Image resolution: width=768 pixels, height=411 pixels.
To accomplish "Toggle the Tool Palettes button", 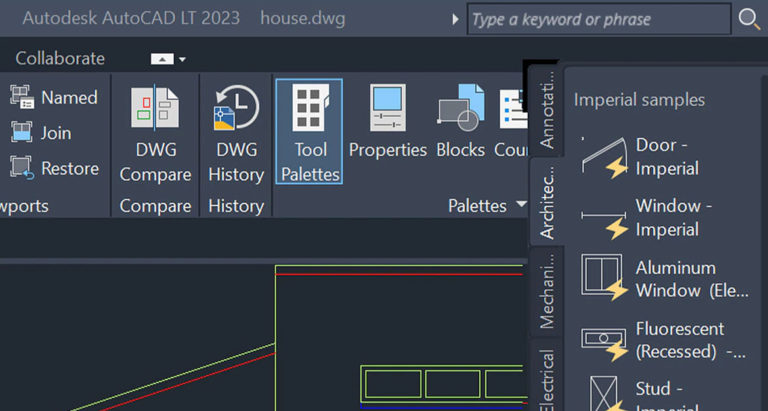I will coord(310,131).
